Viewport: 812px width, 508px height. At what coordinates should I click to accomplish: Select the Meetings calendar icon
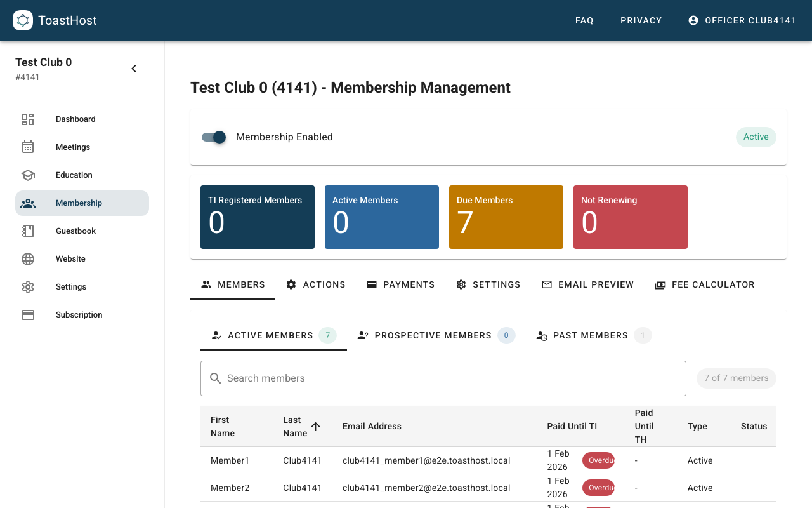[28, 147]
